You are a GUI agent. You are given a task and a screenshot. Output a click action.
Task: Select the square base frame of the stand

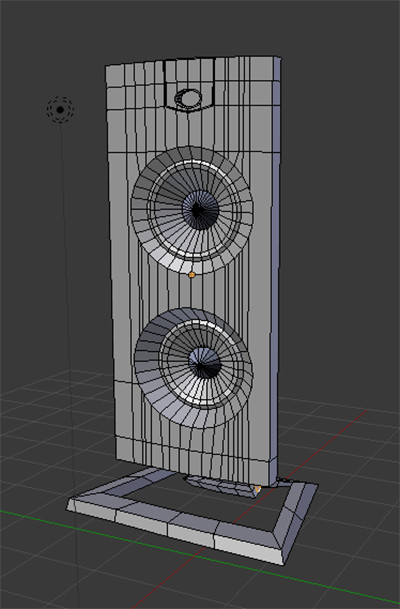pyautogui.click(x=192, y=517)
